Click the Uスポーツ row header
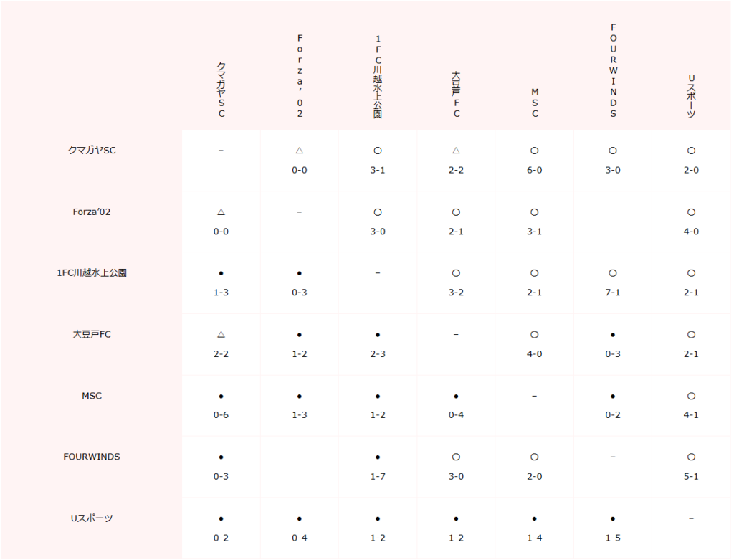This screenshot has height=560, width=734. [x=92, y=518]
